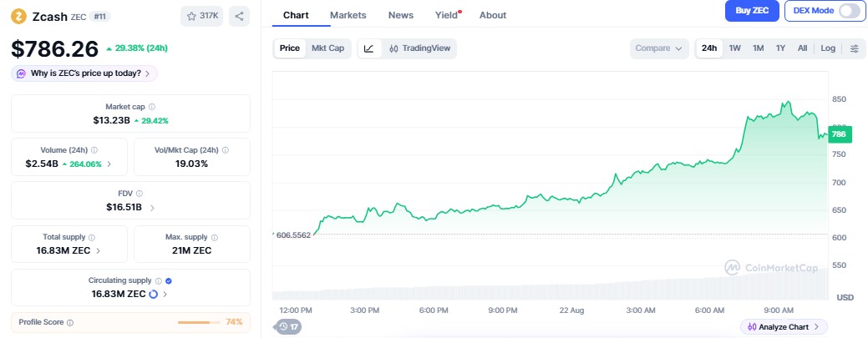Click the Profile Score progress bar
The width and height of the screenshot is (868, 338).
(198, 322)
